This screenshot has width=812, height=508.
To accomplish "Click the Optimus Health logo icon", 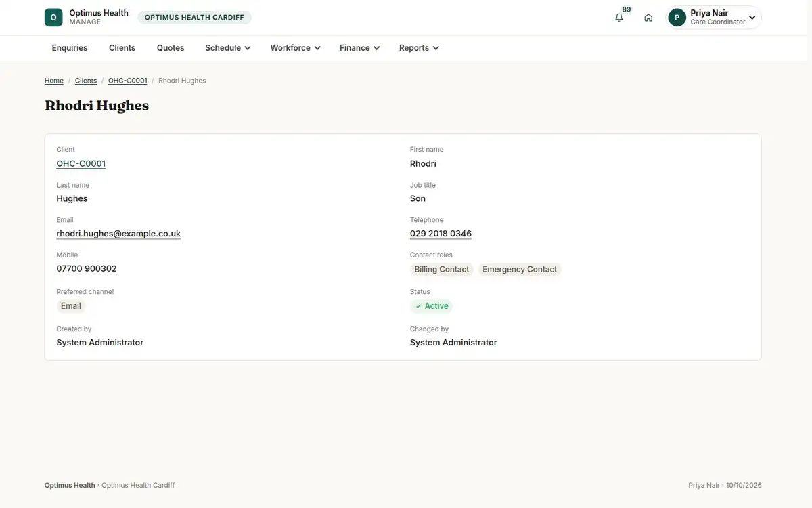I will click(x=53, y=18).
